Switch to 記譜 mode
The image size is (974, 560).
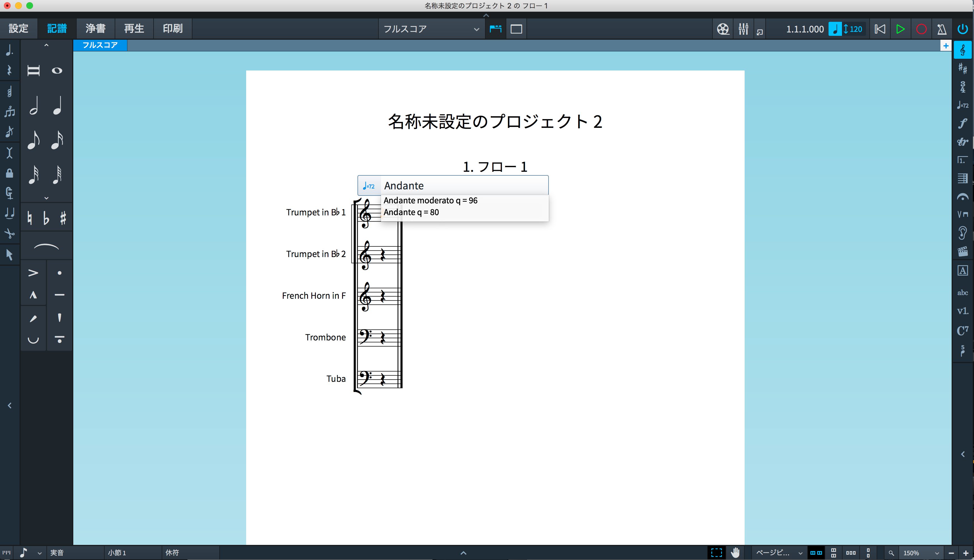click(x=57, y=29)
